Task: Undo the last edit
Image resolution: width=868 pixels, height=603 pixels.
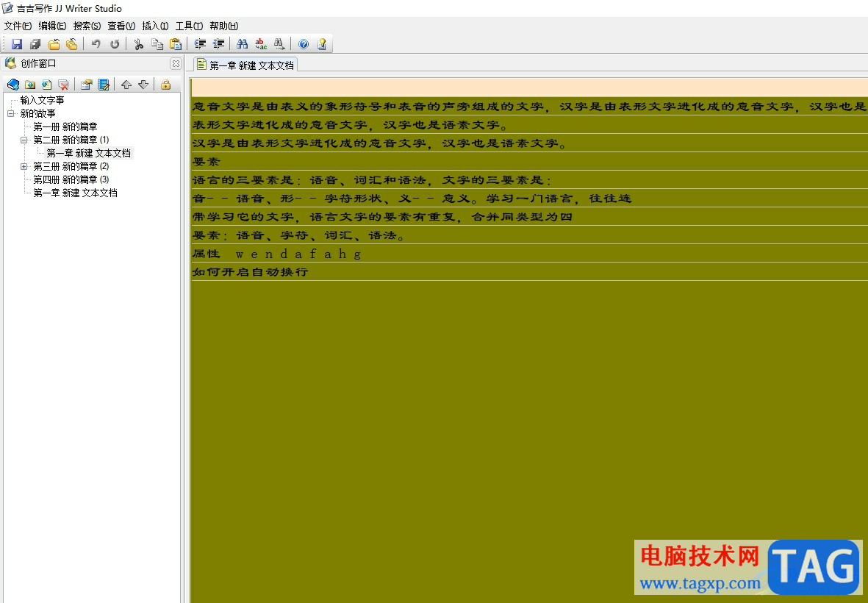Action: pos(96,43)
